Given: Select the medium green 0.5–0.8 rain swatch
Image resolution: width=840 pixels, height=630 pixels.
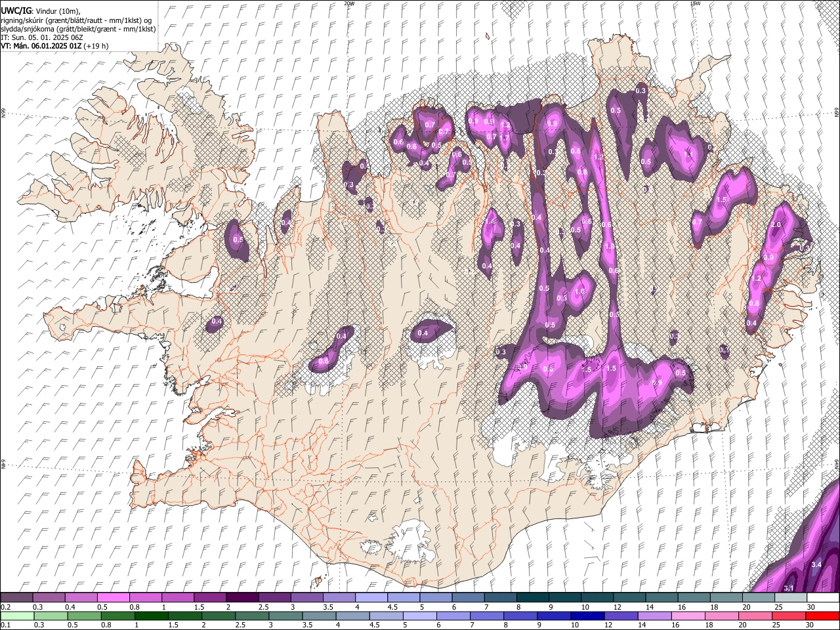Looking at the screenshot, I should pos(84,616).
